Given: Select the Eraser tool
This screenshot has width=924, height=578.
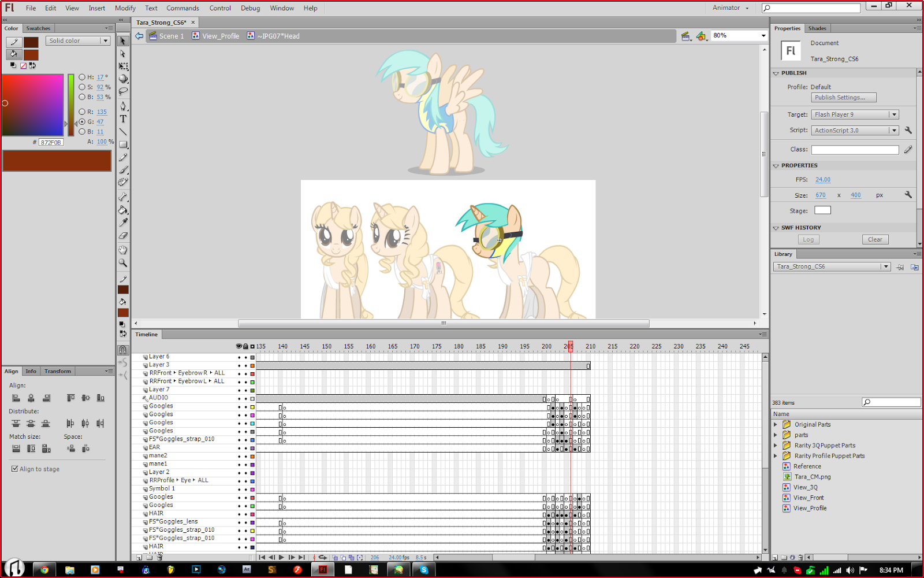Looking at the screenshot, I should pos(123,235).
